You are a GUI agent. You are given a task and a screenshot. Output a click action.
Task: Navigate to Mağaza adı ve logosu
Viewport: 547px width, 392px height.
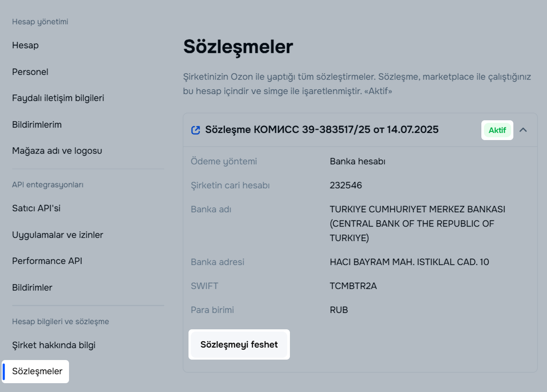click(x=57, y=151)
